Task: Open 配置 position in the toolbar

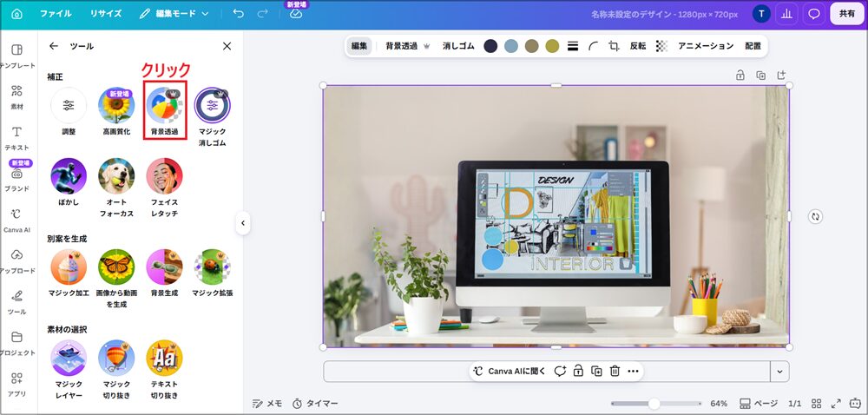Action: click(753, 47)
